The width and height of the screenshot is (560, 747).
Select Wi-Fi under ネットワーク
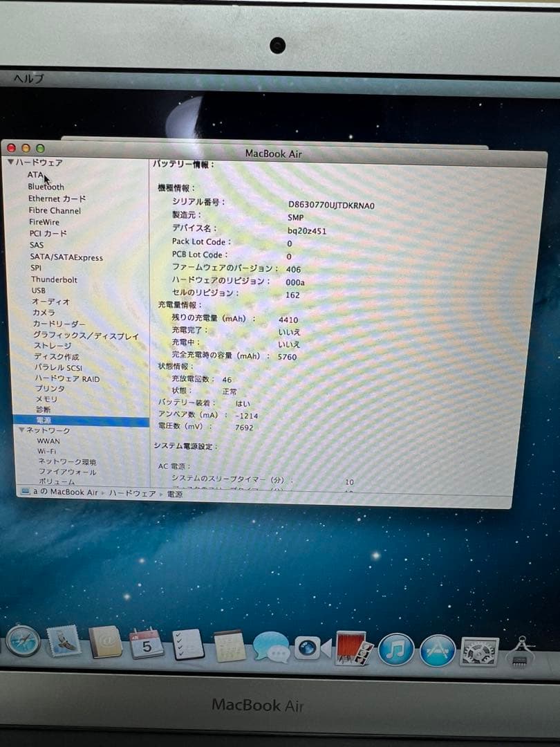click(47, 451)
